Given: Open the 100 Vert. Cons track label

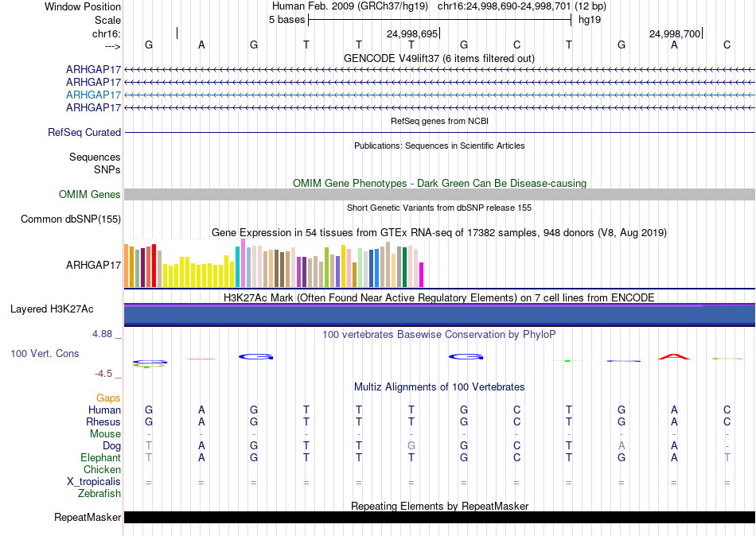Looking at the screenshot, I should click(x=45, y=353).
